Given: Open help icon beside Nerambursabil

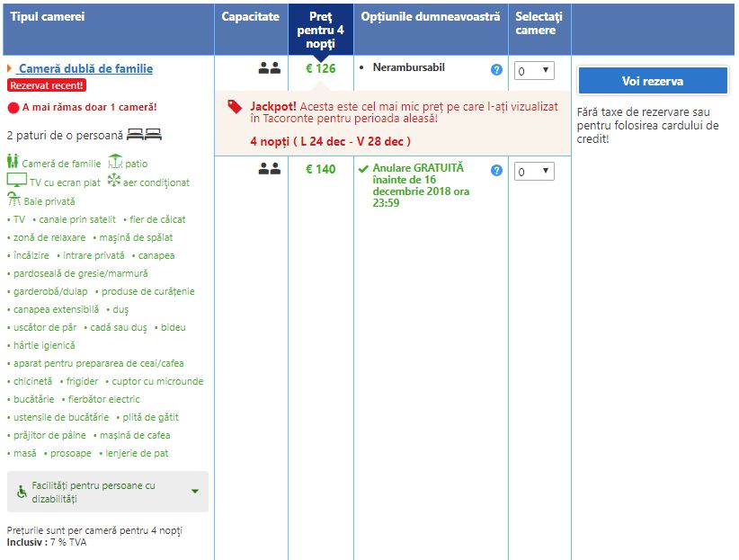Looking at the screenshot, I should click(x=496, y=70).
